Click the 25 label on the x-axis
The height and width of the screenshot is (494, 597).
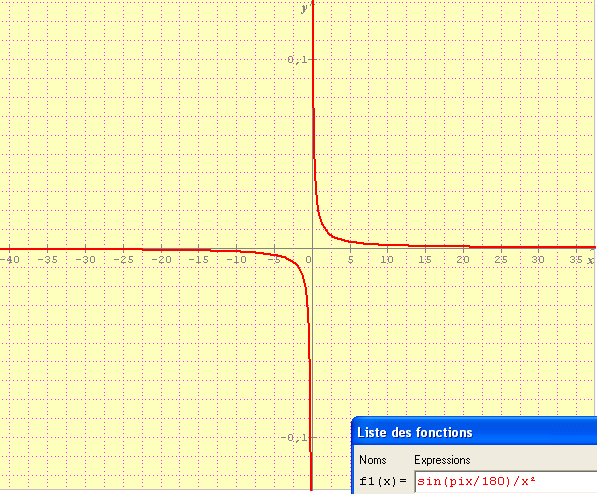501,260
